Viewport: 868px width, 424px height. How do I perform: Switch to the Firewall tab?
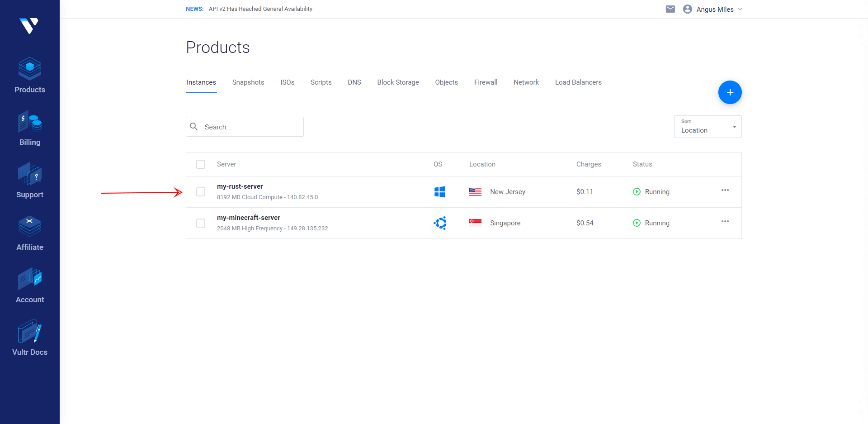(486, 82)
